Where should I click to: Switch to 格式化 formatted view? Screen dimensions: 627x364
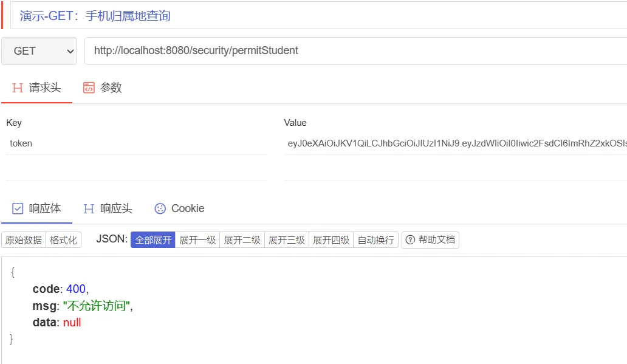(x=64, y=240)
